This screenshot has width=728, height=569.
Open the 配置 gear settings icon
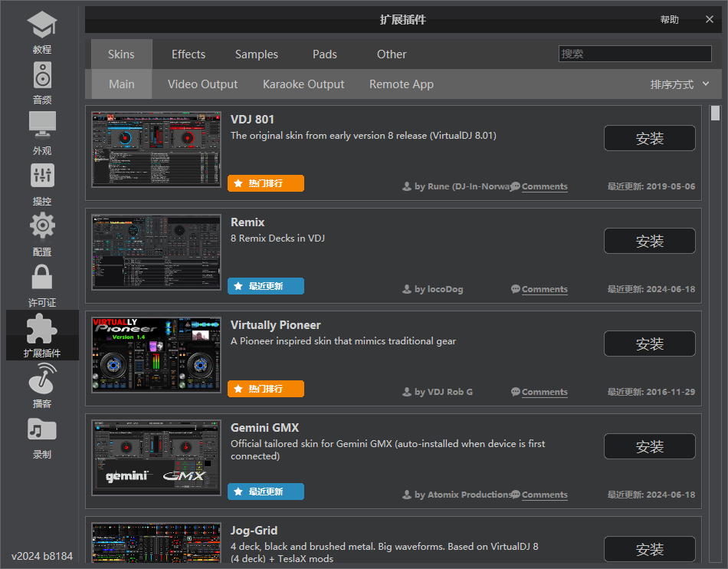42,227
